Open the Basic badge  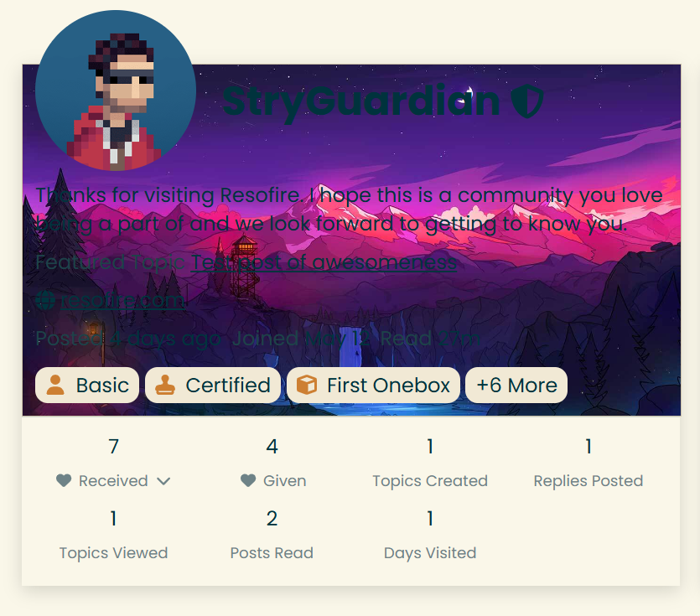tap(87, 386)
